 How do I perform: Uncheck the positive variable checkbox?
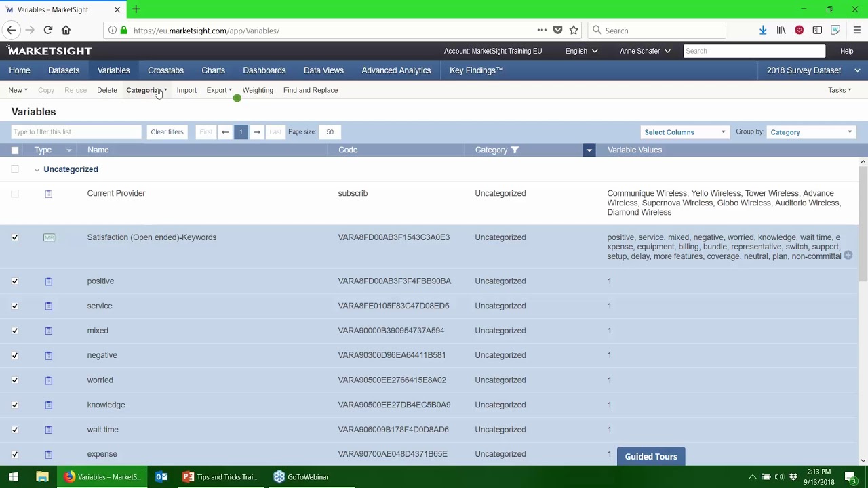coord(15,281)
